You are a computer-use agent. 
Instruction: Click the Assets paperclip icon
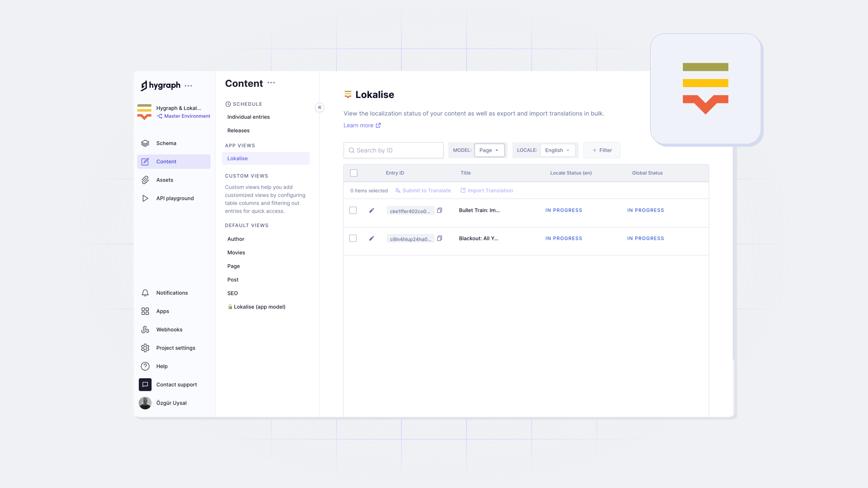click(x=145, y=180)
